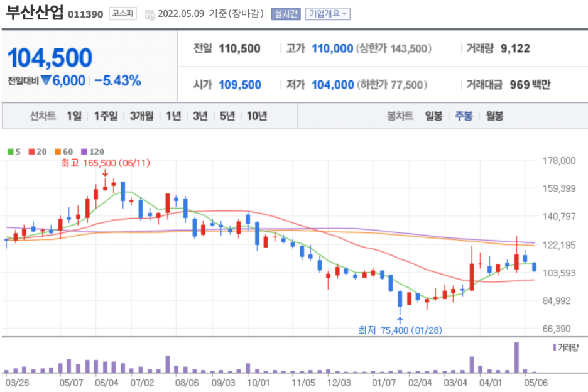This screenshot has height=392, width=588.
Task: Select the 3년 line chart tab
Action: click(200, 116)
